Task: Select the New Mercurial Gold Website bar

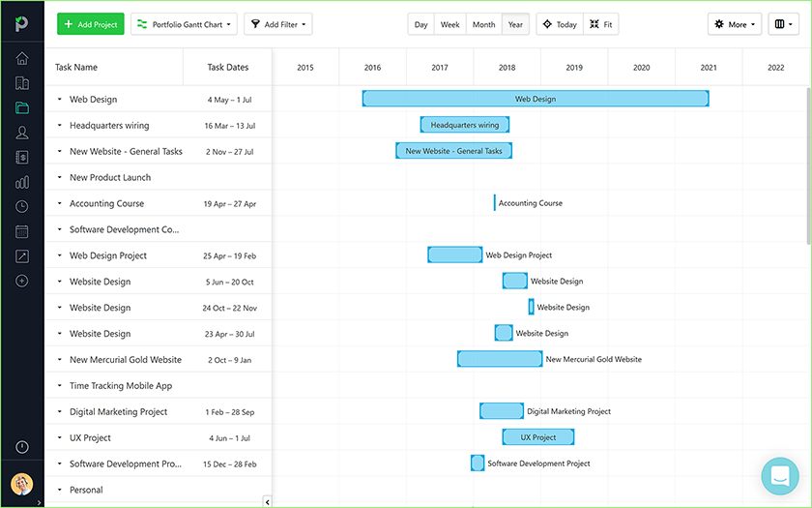Action: pyautogui.click(x=500, y=359)
